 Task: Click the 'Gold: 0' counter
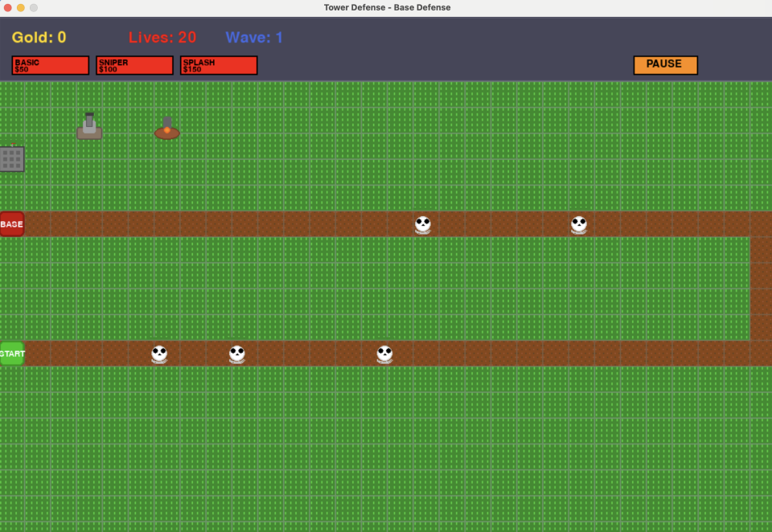click(39, 38)
